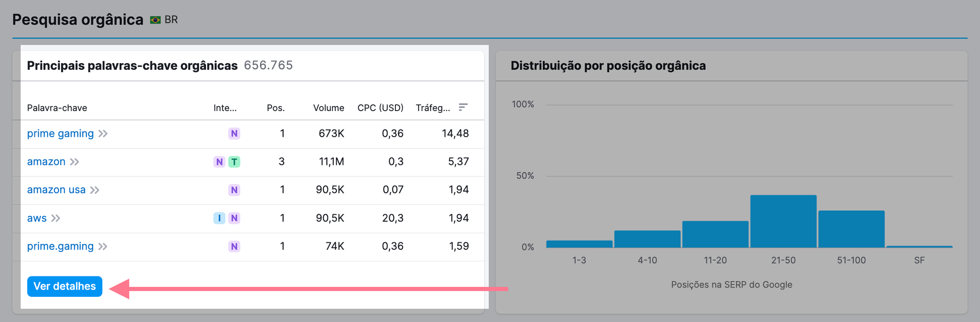The height and width of the screenshot is (322, 980).
Task: Click I intent badge in aws row
Action: click(x=220, y=218)
